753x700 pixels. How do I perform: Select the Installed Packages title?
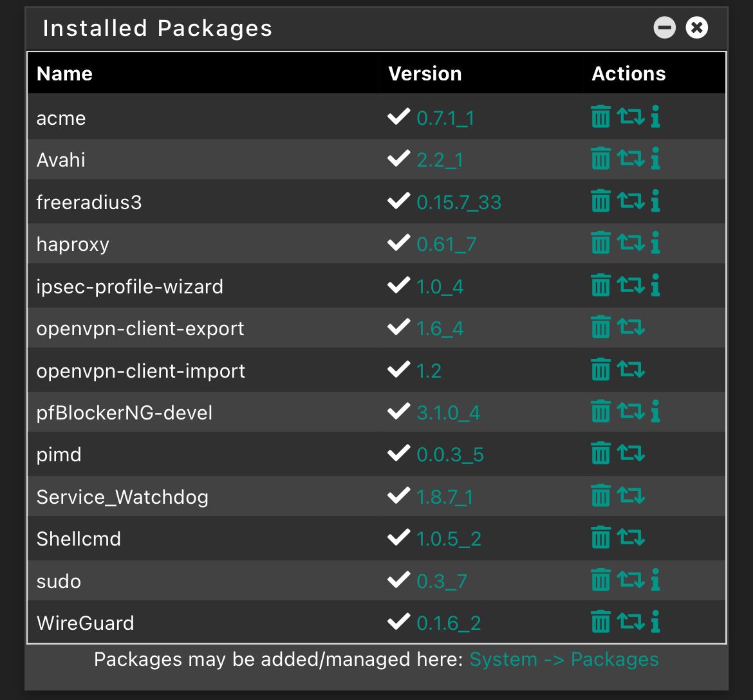158,28
